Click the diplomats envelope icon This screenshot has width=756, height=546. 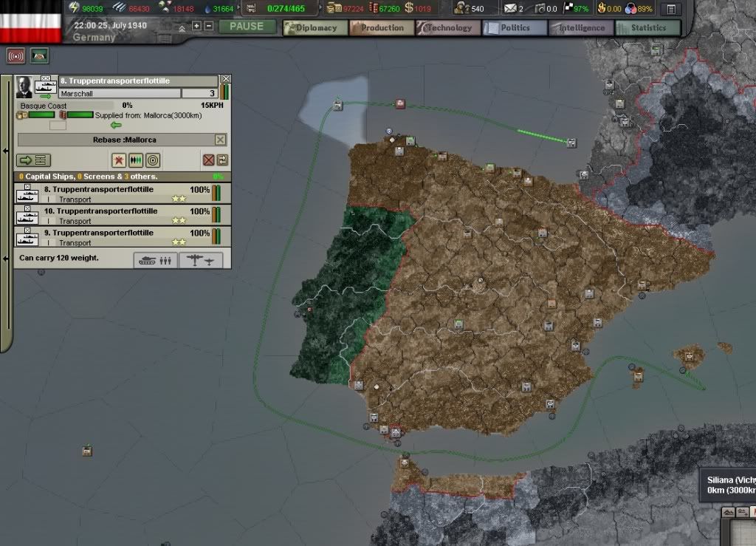(x=509, y=8)
